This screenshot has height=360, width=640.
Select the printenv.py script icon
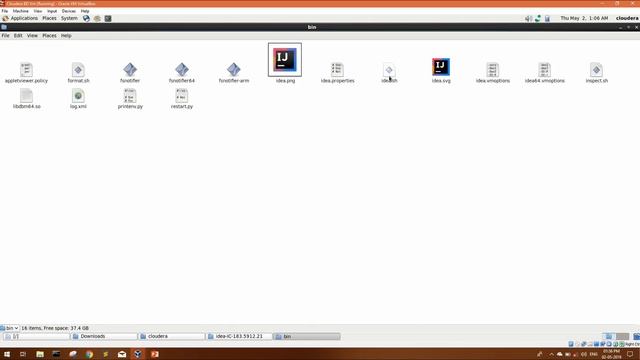[x=130, y=96]
